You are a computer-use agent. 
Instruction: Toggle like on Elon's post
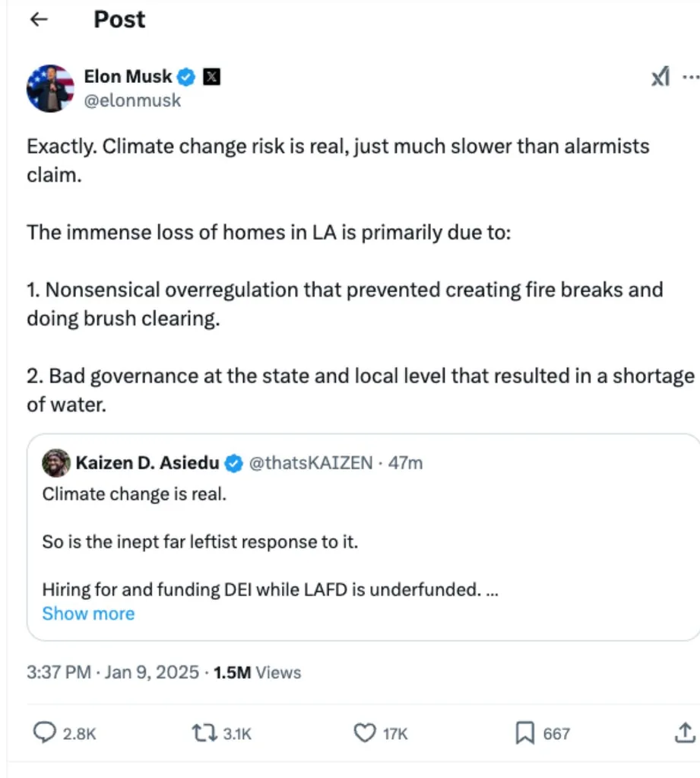(364, 732)
